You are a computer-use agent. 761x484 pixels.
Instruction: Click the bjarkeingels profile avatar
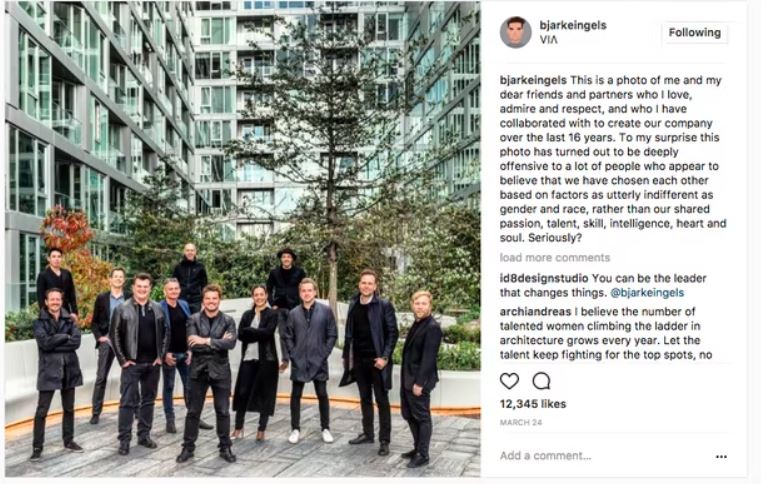pyautogui.click(x=515, y=32)
